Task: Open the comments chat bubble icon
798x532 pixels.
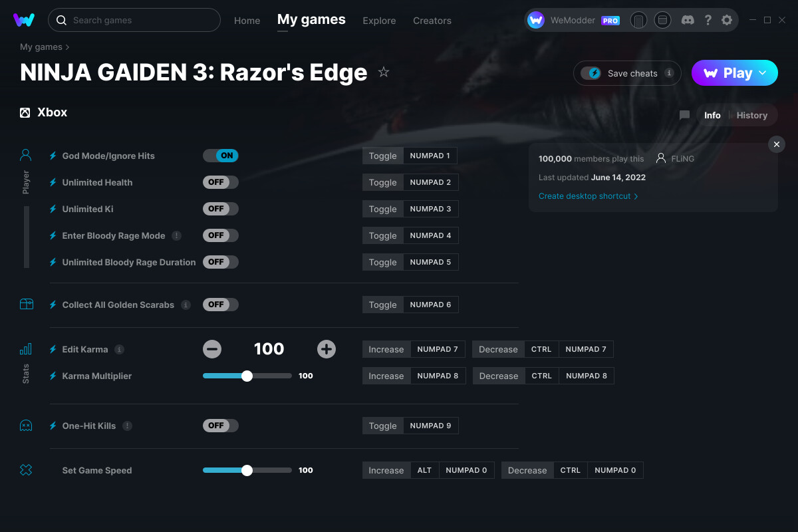Action: click(x=684, y=115)
